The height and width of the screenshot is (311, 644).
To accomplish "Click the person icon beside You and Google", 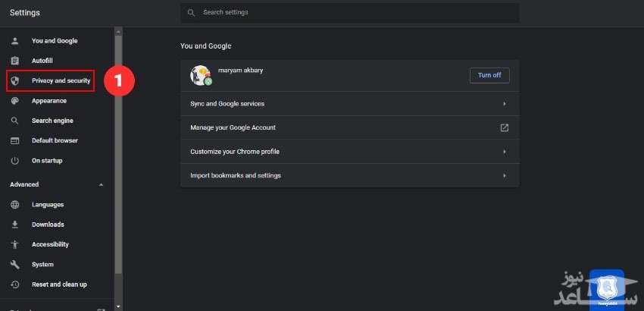I will (x=14, y=41).
